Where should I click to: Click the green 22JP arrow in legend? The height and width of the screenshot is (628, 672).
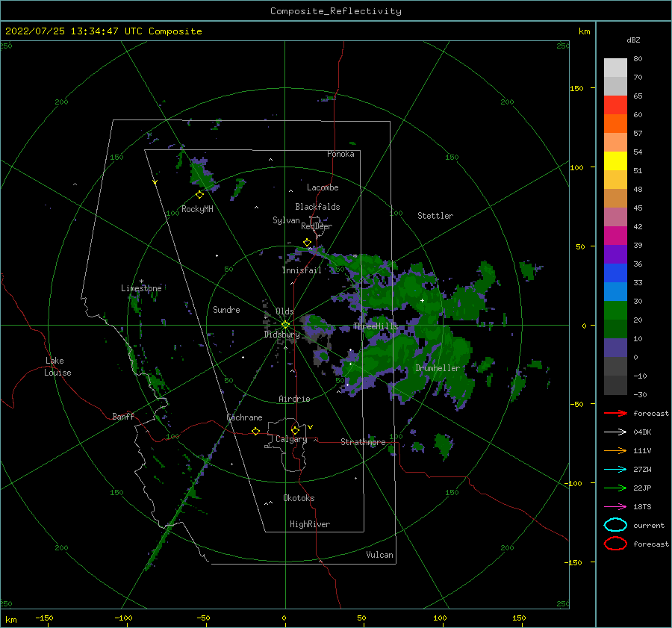[615, 488]
